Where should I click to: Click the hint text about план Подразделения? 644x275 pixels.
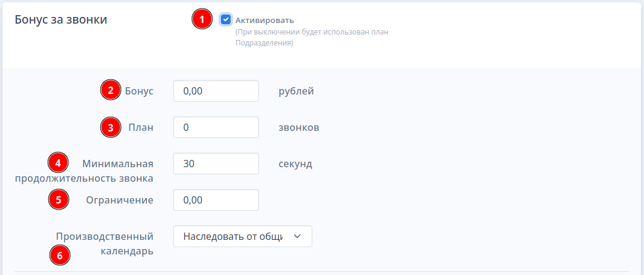(312, 38)
